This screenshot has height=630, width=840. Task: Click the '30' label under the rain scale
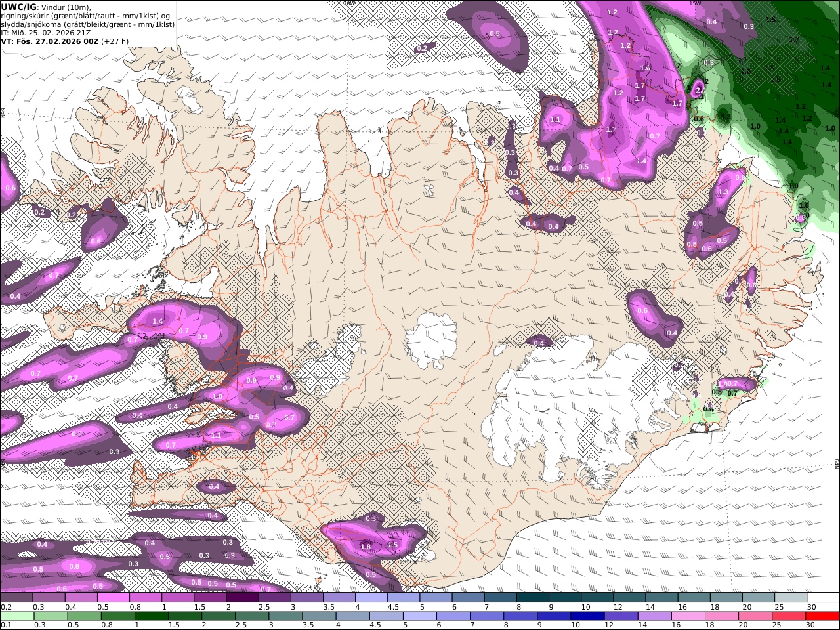[x=810, y=625]
